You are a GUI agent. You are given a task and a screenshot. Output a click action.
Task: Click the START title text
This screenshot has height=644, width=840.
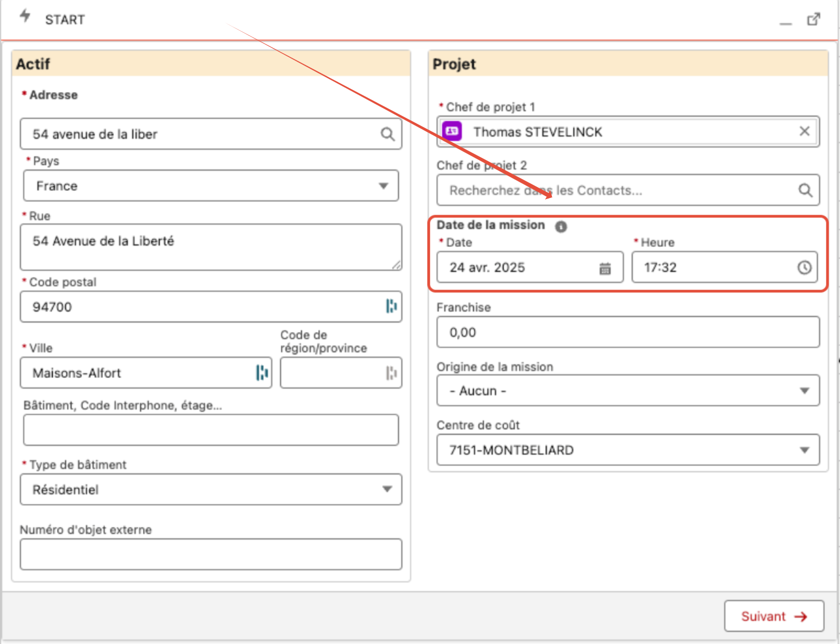pos(65,20)
